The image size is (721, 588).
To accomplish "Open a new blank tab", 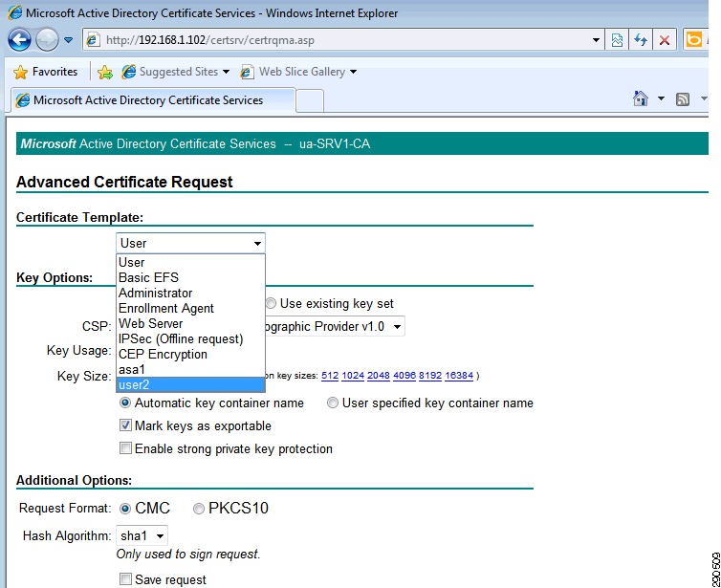I will point(310,100).
